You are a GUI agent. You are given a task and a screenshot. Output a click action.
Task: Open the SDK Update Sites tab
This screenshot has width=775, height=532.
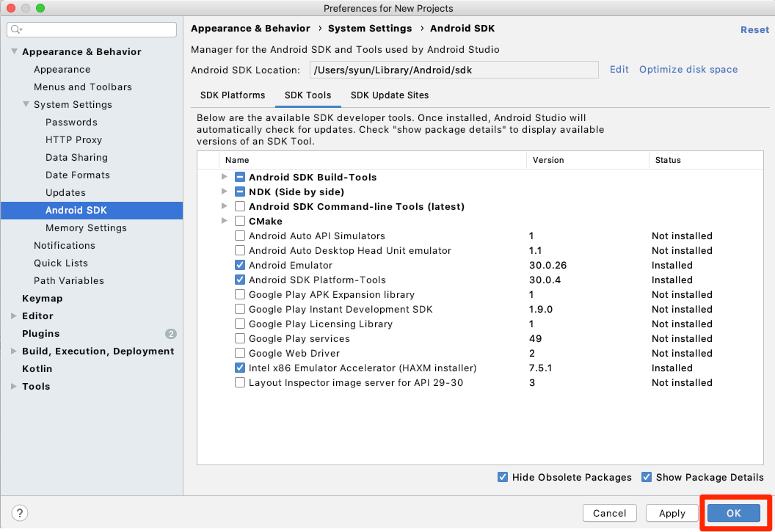pyautogui.click(x=390, y=95)
